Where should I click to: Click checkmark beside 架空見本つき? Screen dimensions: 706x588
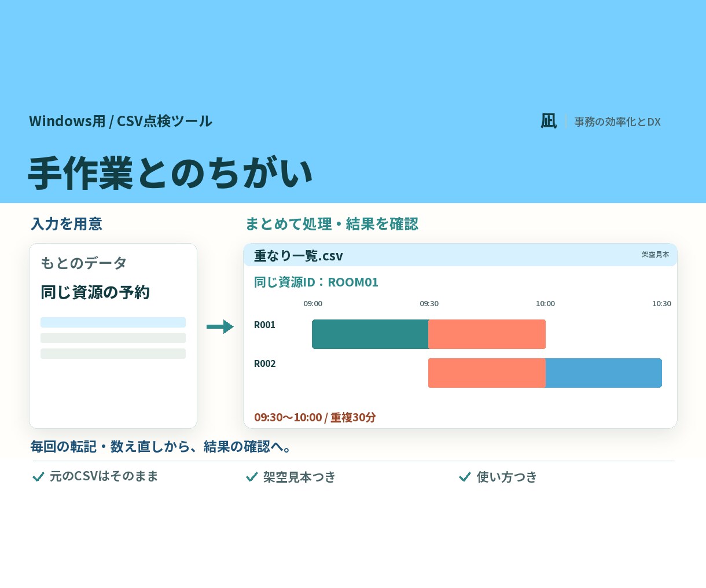click(252, 477)
